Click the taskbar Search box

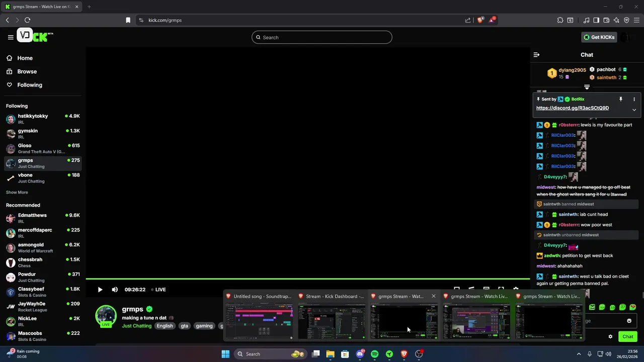271,354
